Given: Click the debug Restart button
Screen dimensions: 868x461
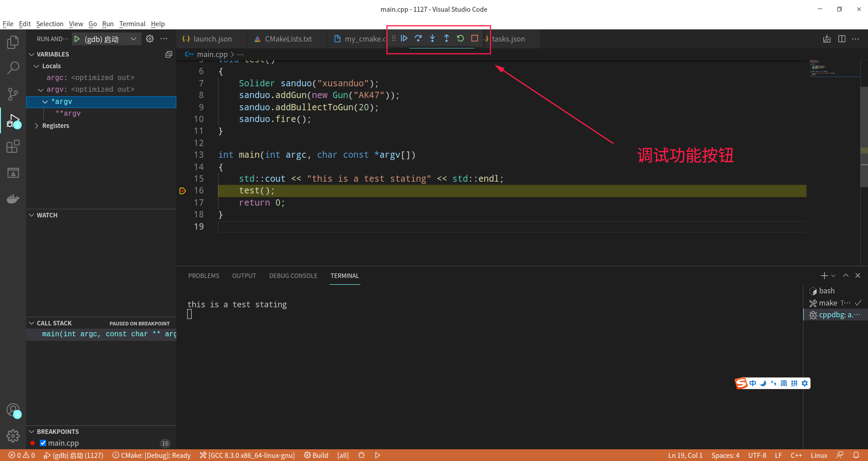Looking at the screenshot, I should point(460,38).
